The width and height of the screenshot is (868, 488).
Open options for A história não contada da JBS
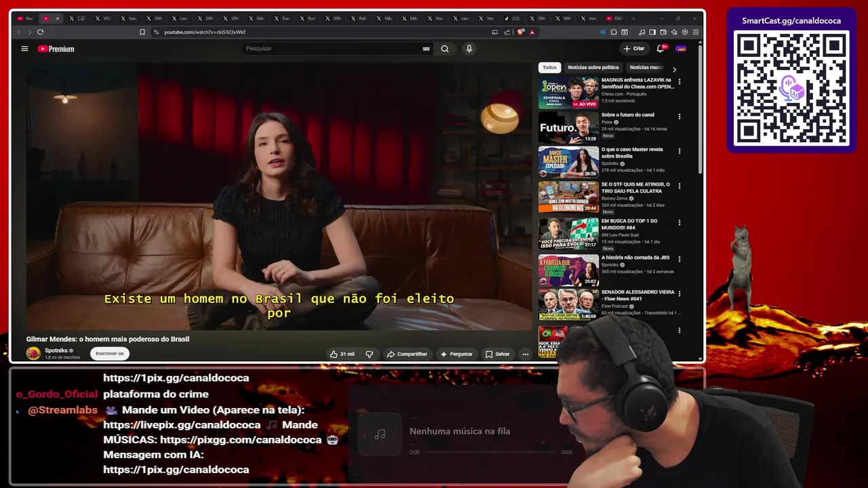tap(679, 259)
